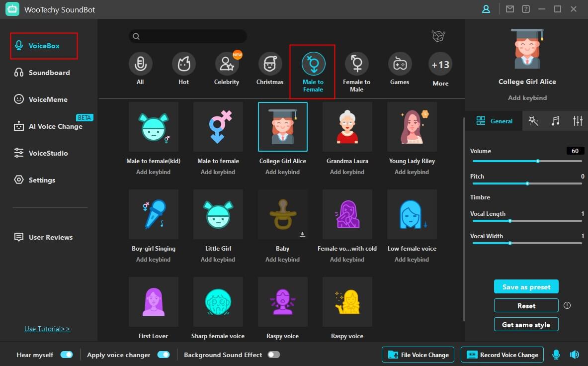Click the Save as preset button
The height and width of the screenshot is (366, 588).
click(526, 287)
